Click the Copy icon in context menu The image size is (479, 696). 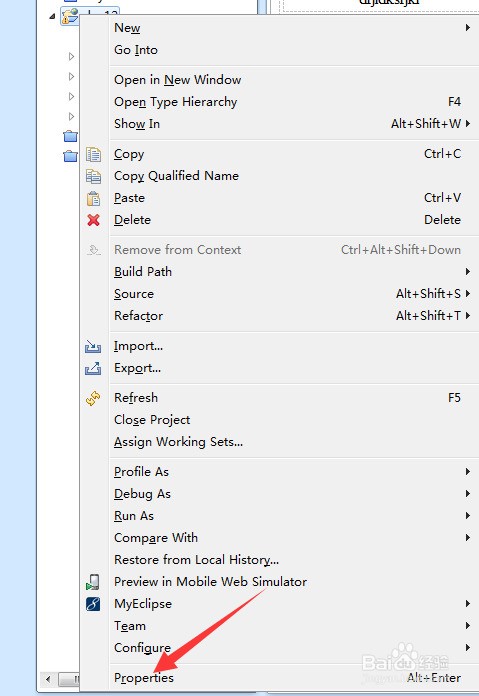tap(93, 154)
